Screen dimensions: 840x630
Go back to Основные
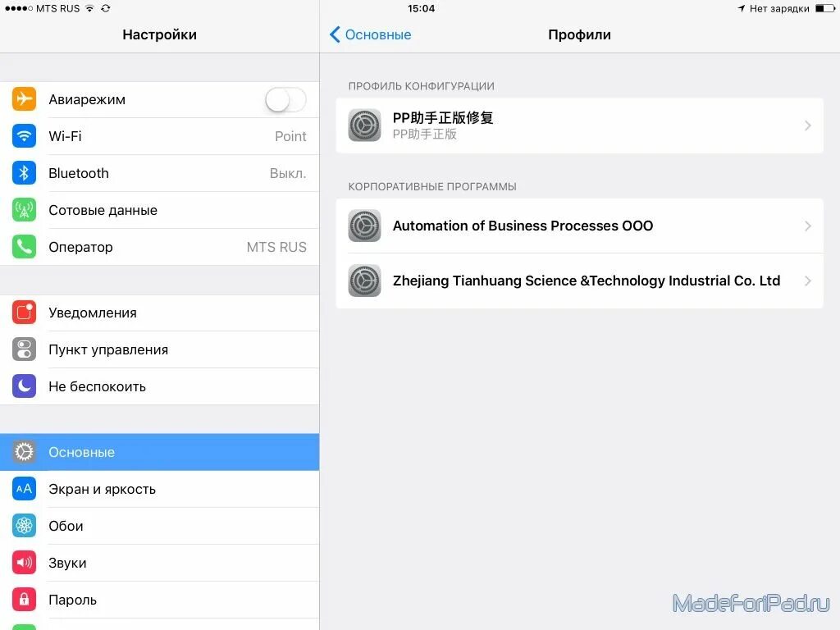[x=370, y=34]
